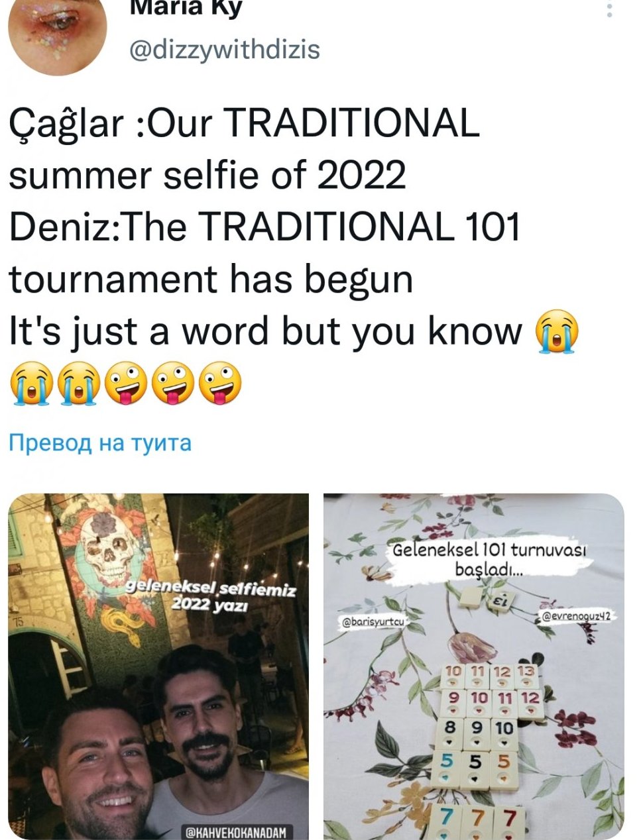Click the geleneksel selfiemiz 2022 yazı caption
643x840 pixels.
211,596
